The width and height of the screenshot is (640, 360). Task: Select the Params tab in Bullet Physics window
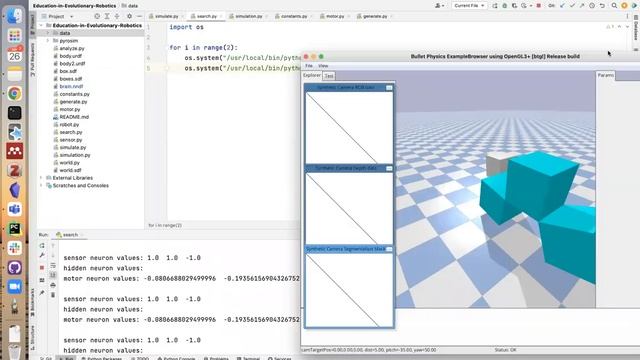tap(606, 76)
